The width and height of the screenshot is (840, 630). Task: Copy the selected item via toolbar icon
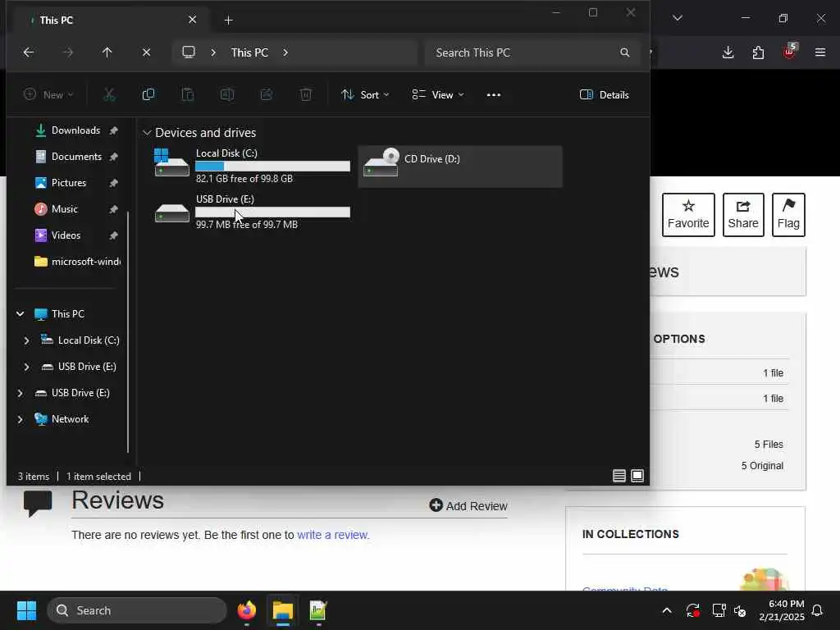[x=148, y=95]
